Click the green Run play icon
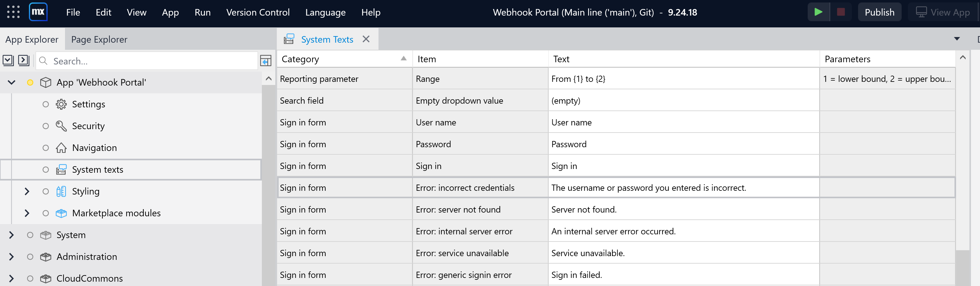 pos(818,12)
